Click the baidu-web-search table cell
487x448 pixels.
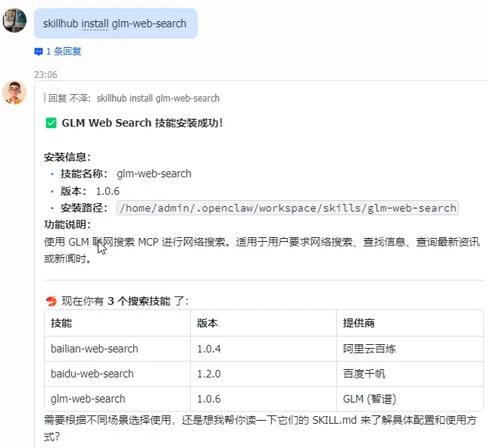117,374
